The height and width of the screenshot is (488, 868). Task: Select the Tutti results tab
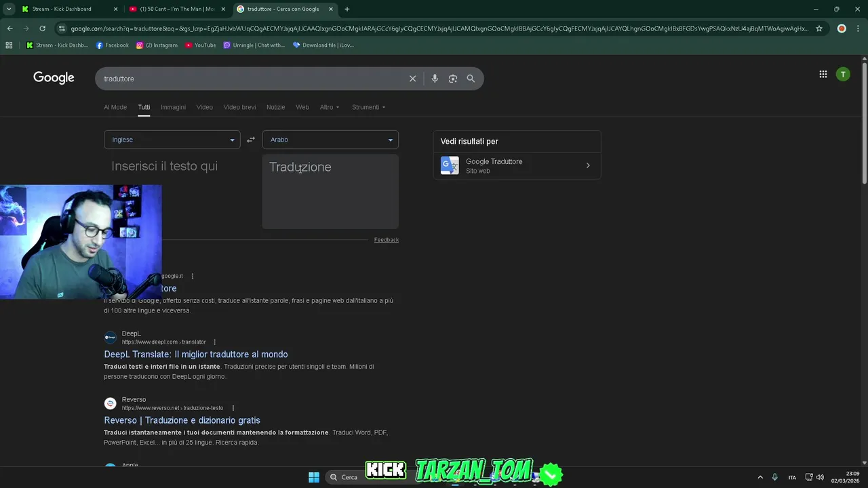coord(144,107)
